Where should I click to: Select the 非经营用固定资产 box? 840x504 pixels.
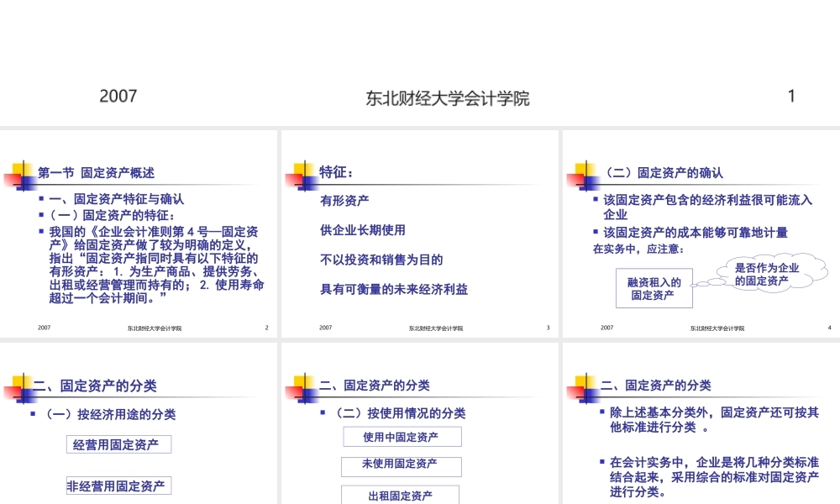pos(118,486)
